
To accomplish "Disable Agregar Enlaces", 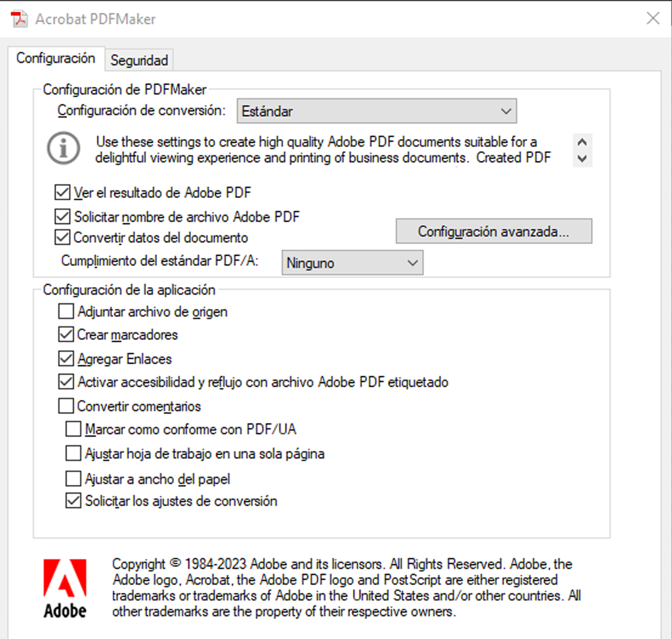I will point(66,359).
